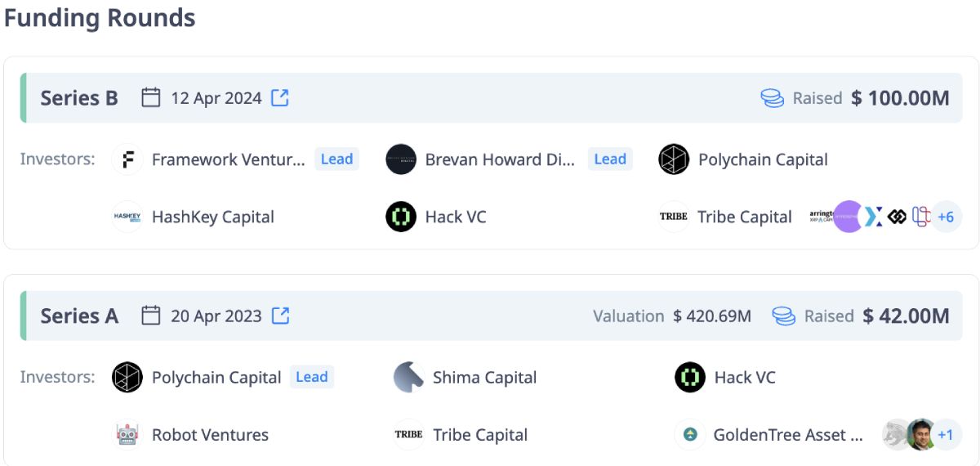The height and width of the screenshot is (466, 980).
Task: Open the Tribe Capital link in Series B
Action: point(745,217)
